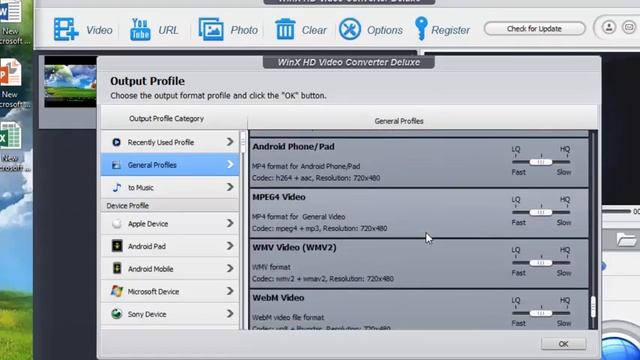Expand Sony Device chevron
The image size is (640, 360).
click(230, 313)
